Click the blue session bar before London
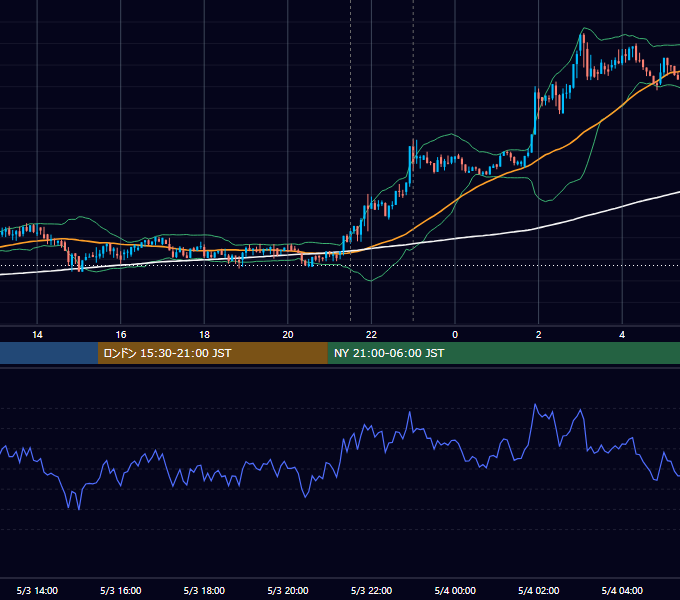Viewport: 680px width, 600px height. click(x=49, y=353)
